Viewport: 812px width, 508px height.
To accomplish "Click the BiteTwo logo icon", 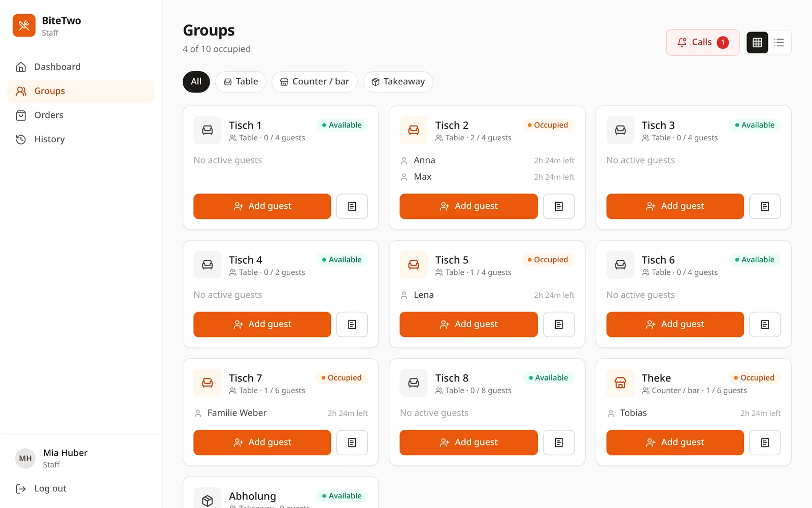I will click(x=24, y=25).
